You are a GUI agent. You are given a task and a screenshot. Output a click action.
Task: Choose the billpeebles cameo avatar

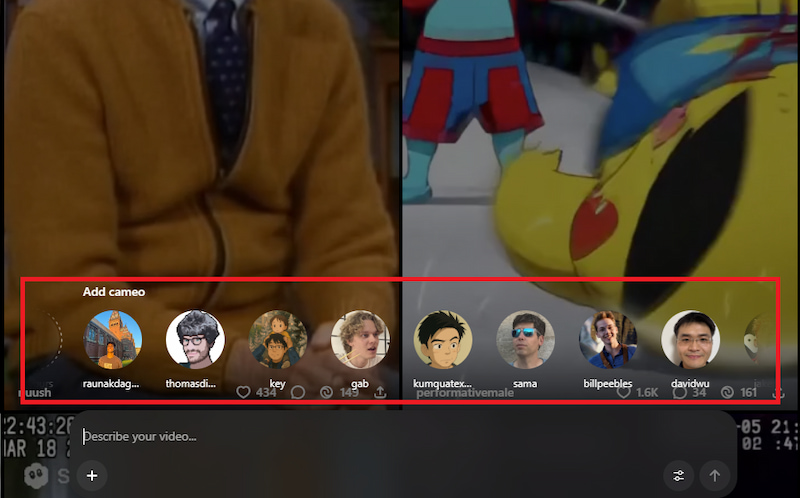coord(608,339)
